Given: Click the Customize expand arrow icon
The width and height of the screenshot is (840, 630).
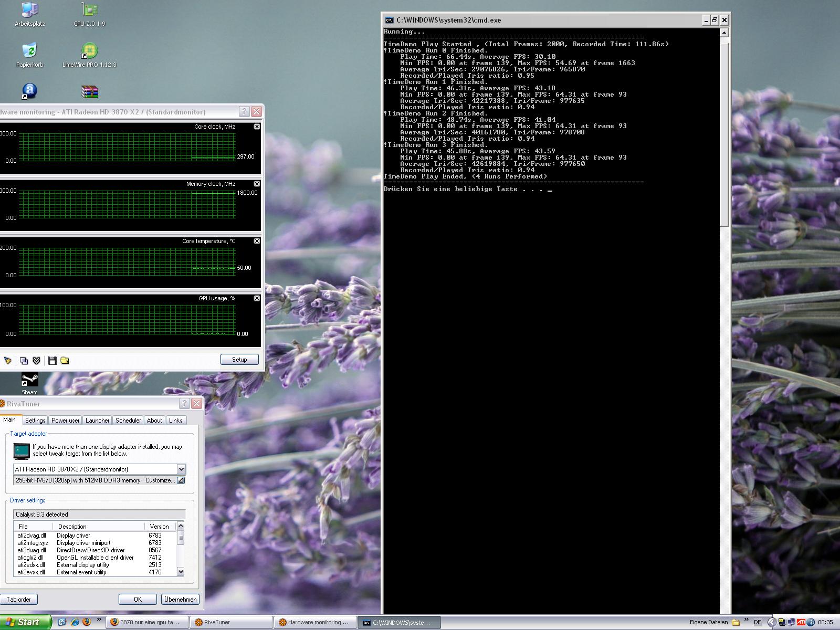Looking at the screenshot, I should (181, 480).
